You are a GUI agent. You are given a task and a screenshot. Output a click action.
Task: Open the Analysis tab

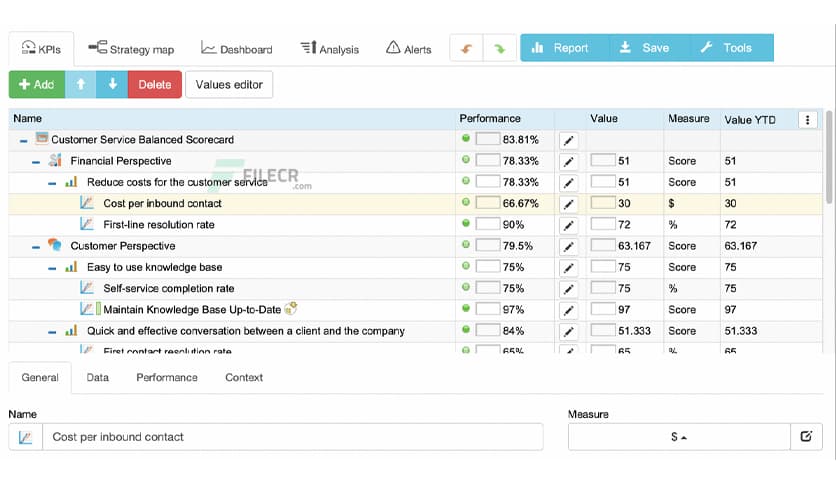(329, 49)
